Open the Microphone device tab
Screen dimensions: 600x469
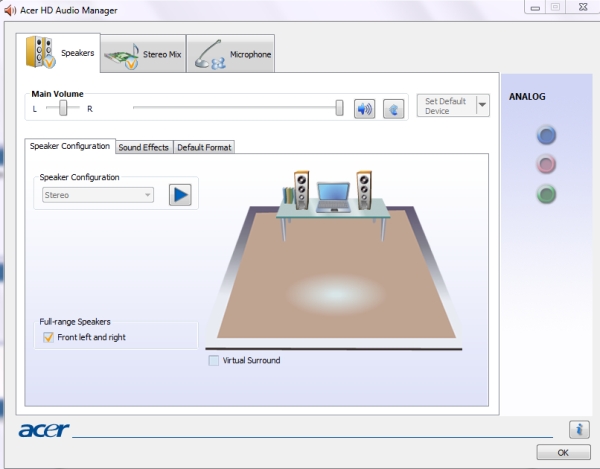[x=232, y=54]
